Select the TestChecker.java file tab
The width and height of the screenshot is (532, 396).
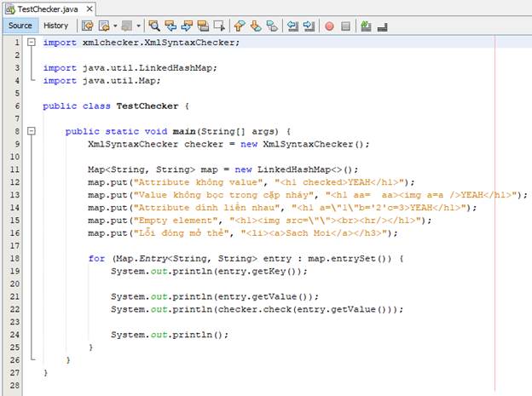48,9
